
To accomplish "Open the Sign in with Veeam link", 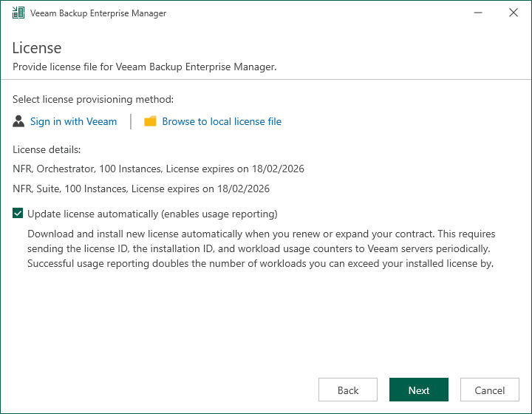I will (73, 121).
